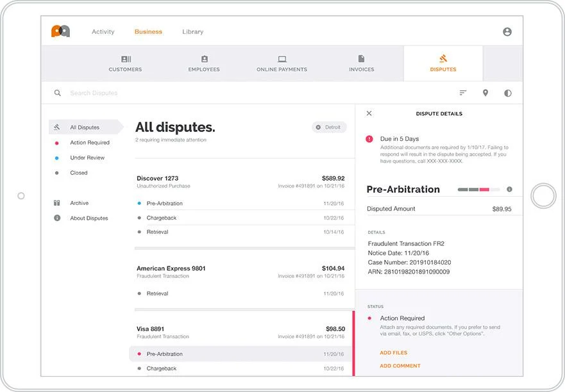Select Visa Pre-Arbitration highlighted row
This screenshot has height=392, width=565.
(x=240, y=354)
